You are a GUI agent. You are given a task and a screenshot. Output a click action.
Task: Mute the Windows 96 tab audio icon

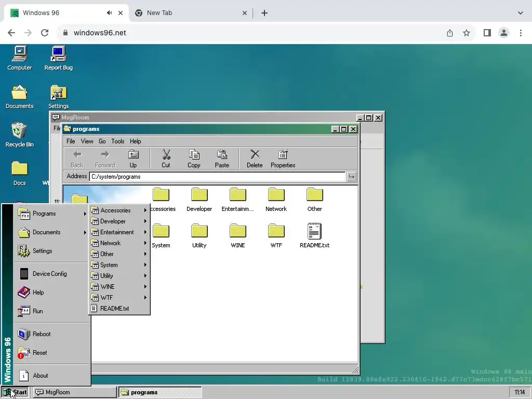109,13
